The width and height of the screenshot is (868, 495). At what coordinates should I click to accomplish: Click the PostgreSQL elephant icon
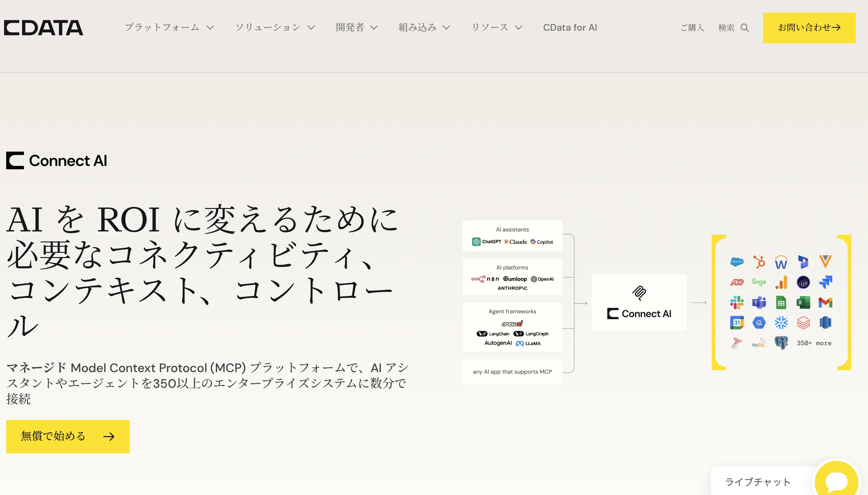tap(781, 343)
